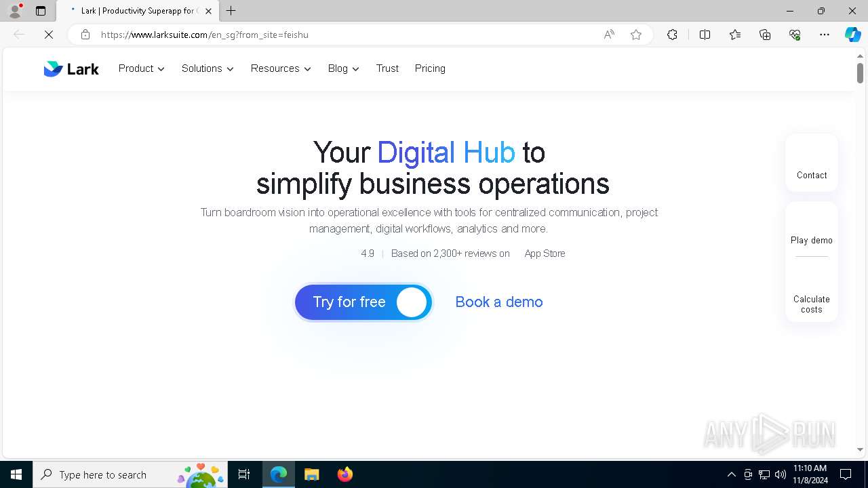Open the Pricing page
The image size is (868, 488).
[x=430, y=68]
